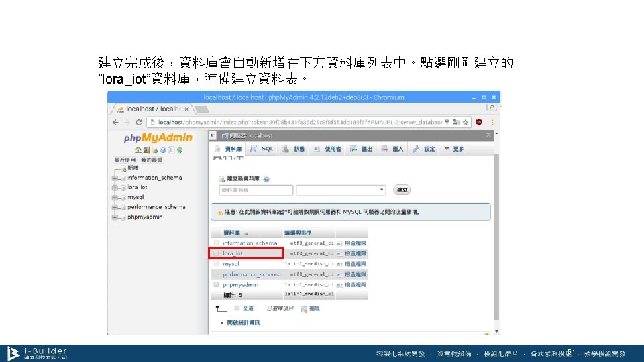This screenshot has width=644, height=362.
Task: Open the 更多 dropdown tab
Action: [x=454, y=149]
